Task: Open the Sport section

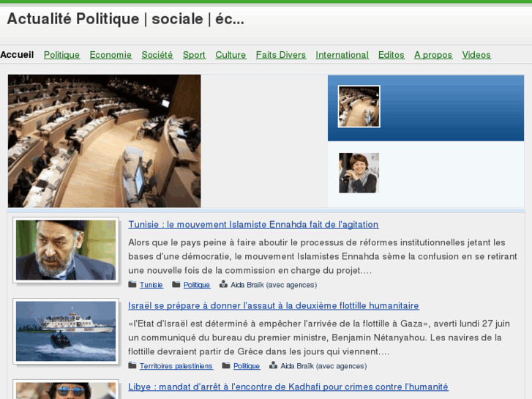Action: [194, 55]
